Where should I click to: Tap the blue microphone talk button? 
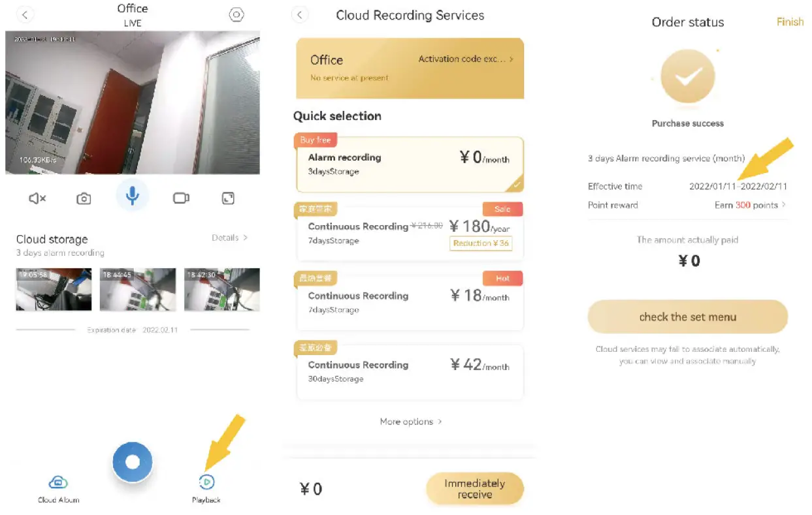tap(133, 196)
